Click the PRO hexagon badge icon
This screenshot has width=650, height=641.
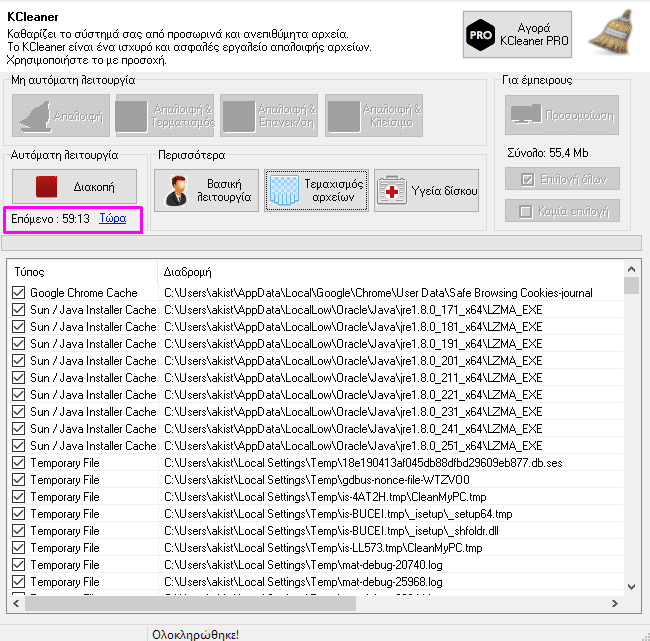pyautogui.click(x=480, y=35)
